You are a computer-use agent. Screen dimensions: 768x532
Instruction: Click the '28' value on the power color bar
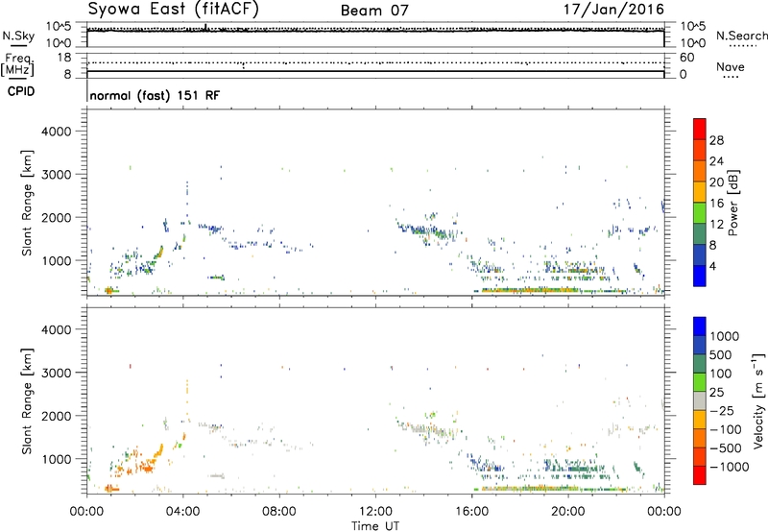pos(716,140)
